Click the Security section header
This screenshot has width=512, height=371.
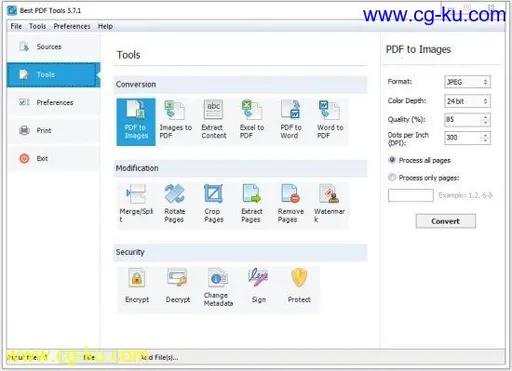(x=240, y=252)
